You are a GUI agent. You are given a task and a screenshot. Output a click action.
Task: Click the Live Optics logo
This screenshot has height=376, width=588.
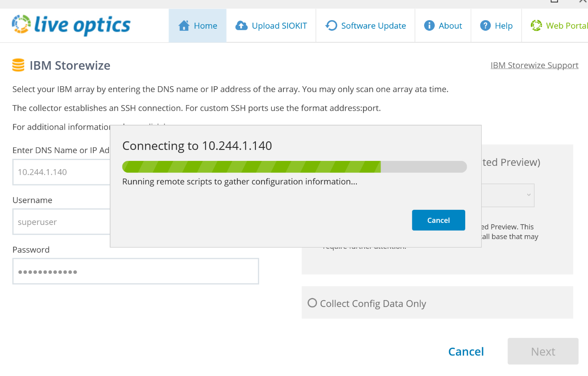(71, 25)
